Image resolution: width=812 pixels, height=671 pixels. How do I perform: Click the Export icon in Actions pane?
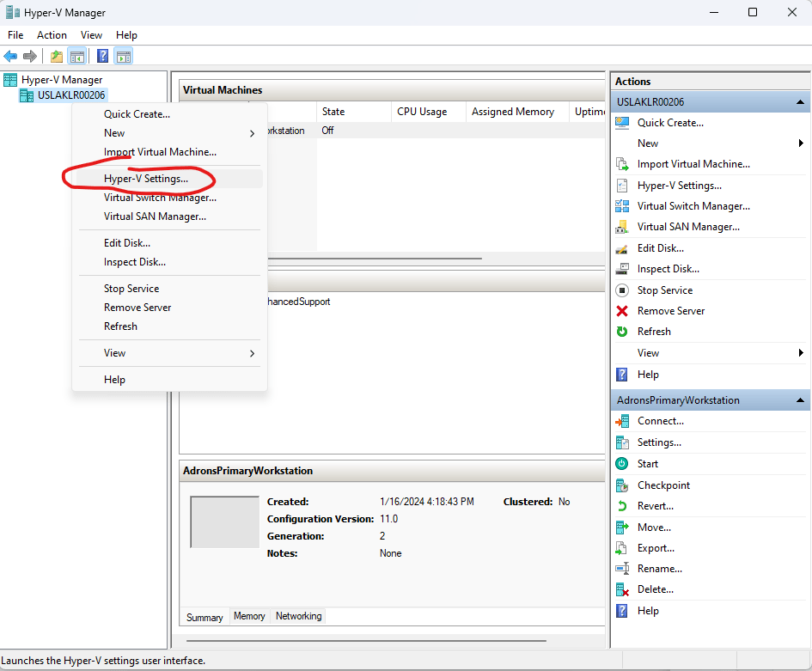pyautogui.click(x=622, y=548)
